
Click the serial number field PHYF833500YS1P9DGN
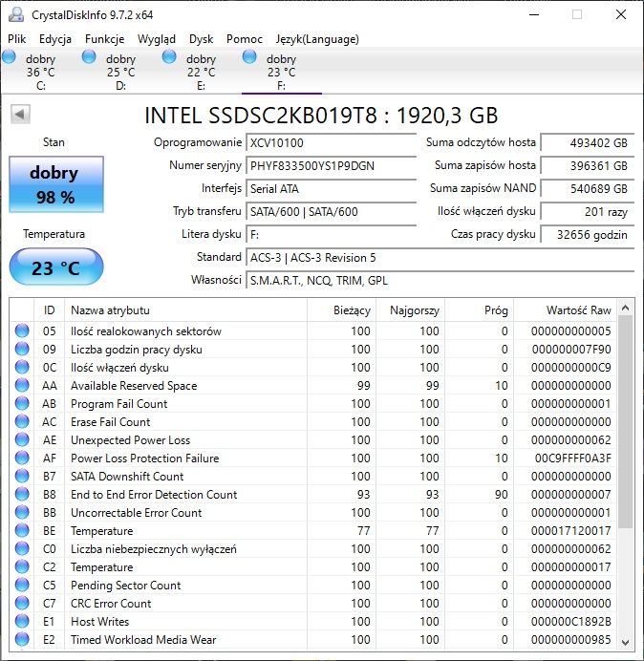331,165
